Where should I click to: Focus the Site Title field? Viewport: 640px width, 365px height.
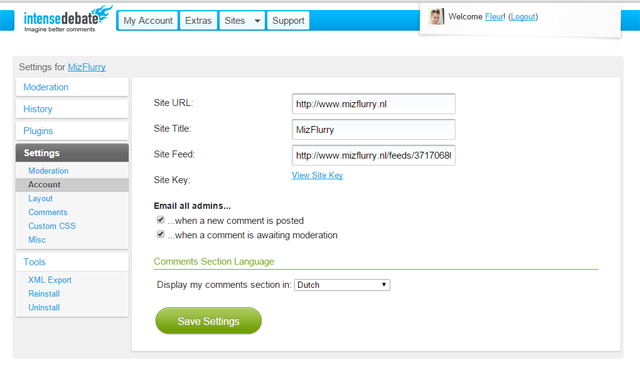pos(373,129)
